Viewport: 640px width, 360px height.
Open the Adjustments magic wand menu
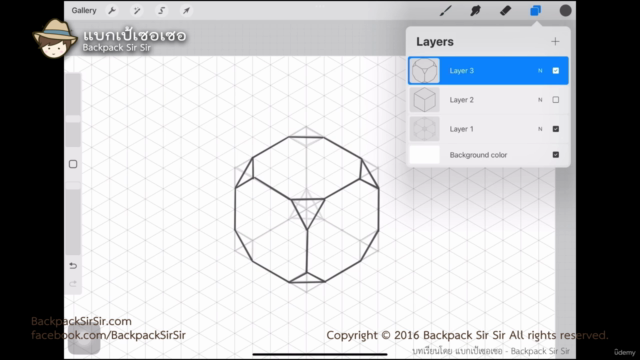(x=137, y=11)
